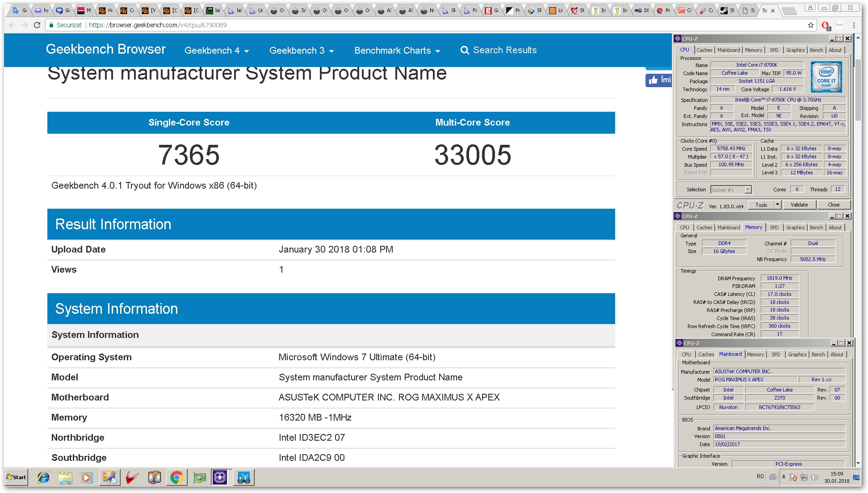Open the thermometer temperature app in taskbar
The image size is (868, 493).
[154, 477]
